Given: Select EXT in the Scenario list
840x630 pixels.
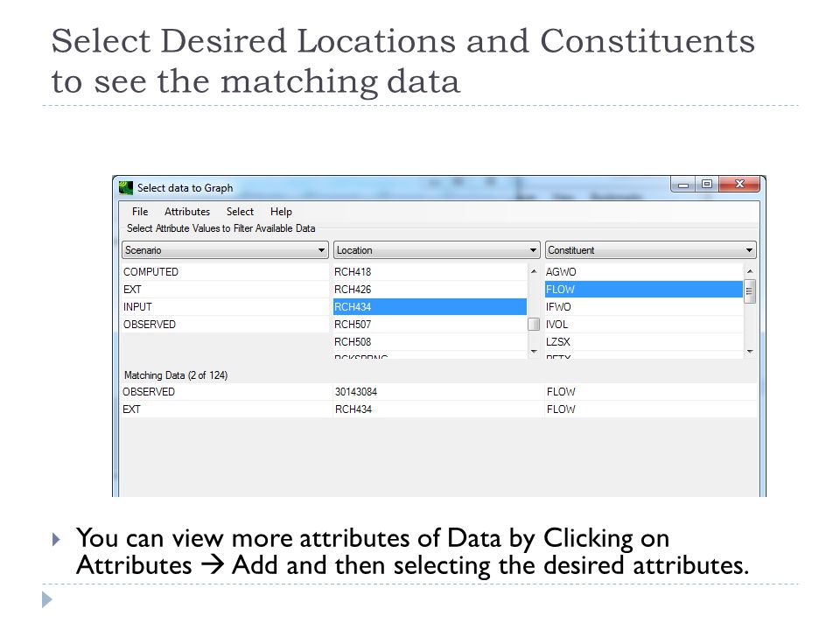Looking at the screenshot, I should (x=225, y=290).
